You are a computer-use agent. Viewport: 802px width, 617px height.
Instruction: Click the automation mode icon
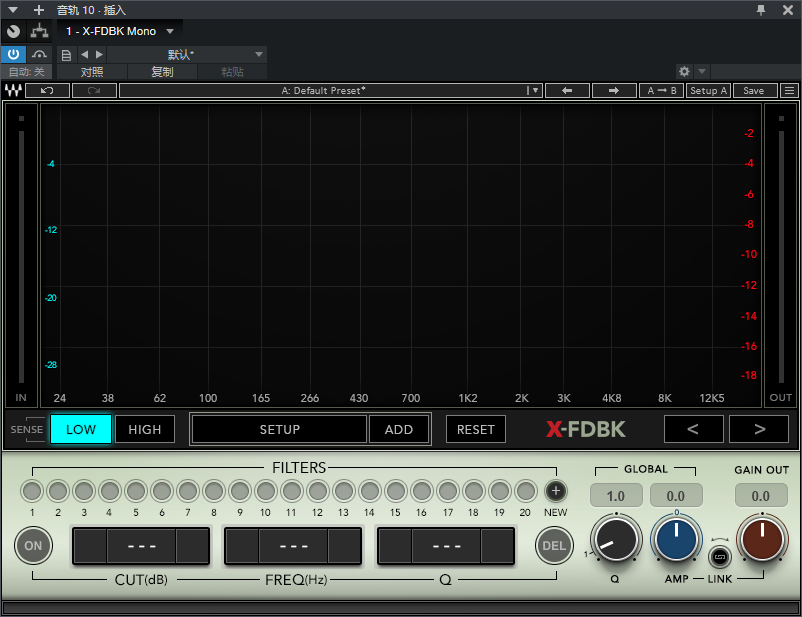tap(39, 54)
